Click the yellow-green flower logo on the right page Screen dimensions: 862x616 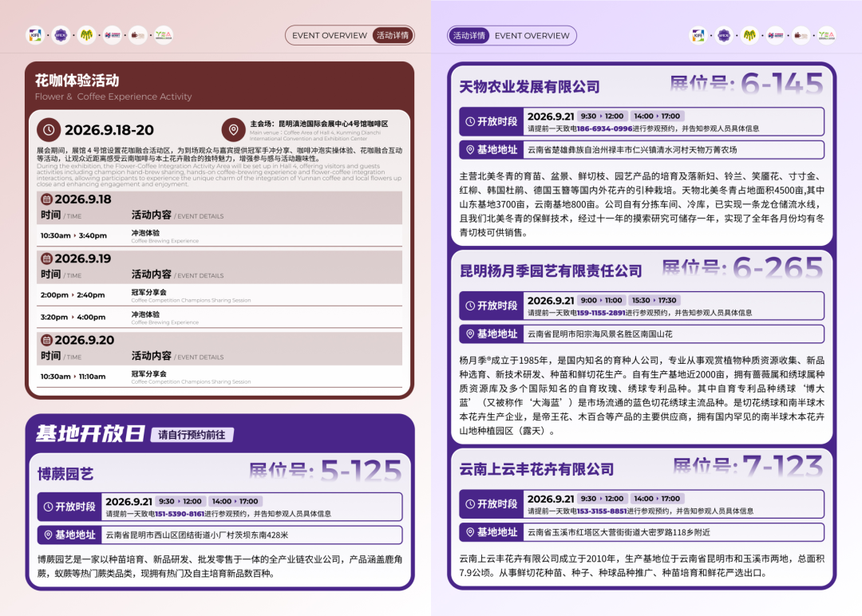(749, 35)
